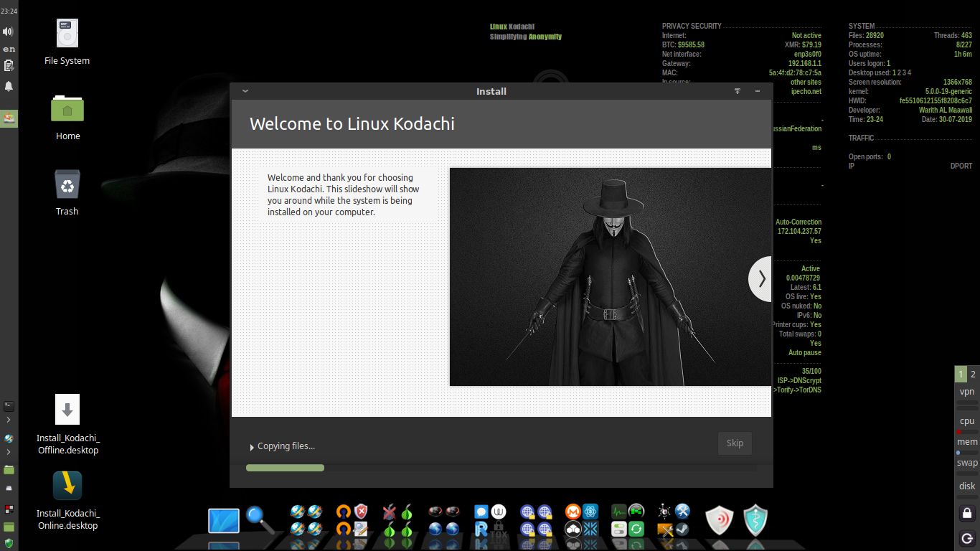Screen dimensions: 980x551
Task: Launch the dark gauge meter dock icon
Action: [636, 512]
